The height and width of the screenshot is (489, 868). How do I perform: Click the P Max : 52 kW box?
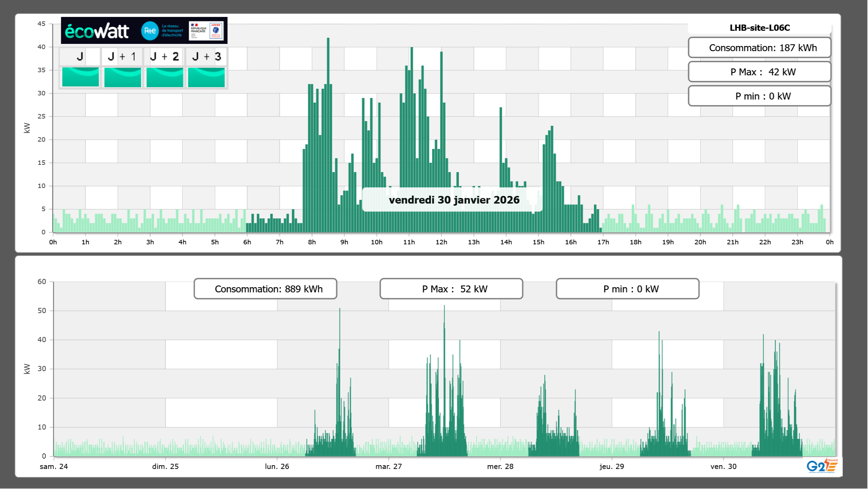451,289
